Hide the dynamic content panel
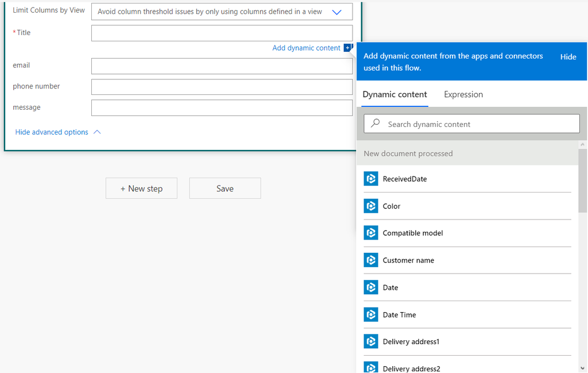588x373 pixels. coord(568,57)
